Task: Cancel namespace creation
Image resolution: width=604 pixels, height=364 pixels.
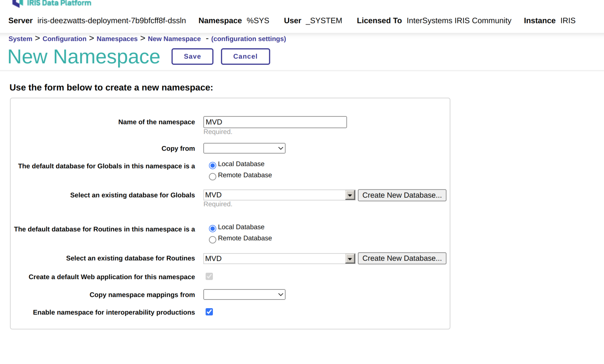Action: [245, 57]
